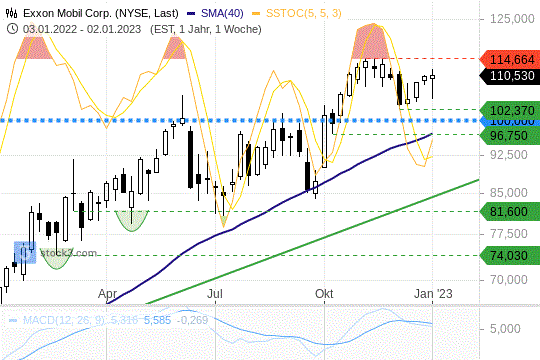This screenshot has width=540, height=360.
Task: Click the black 110,530 last price tag
Action: (509, 76)
